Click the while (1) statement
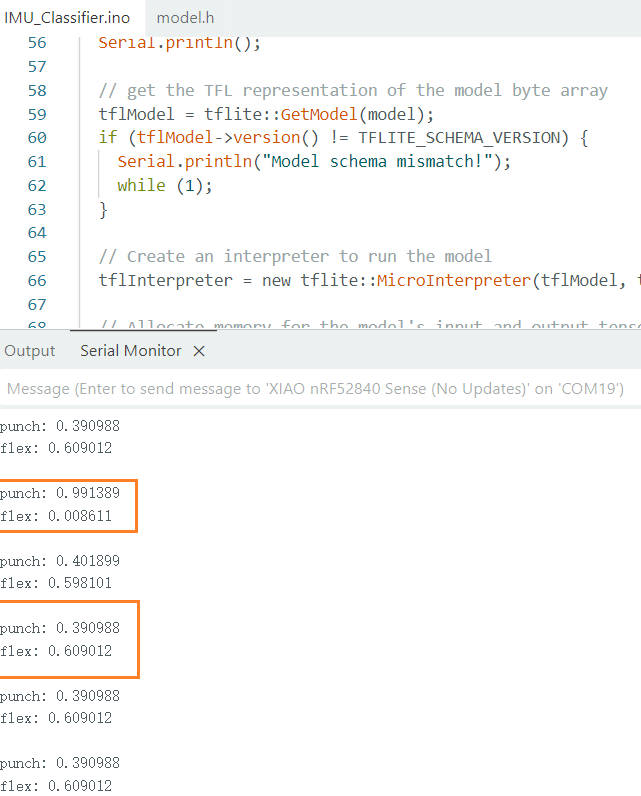 click(164, 186)
